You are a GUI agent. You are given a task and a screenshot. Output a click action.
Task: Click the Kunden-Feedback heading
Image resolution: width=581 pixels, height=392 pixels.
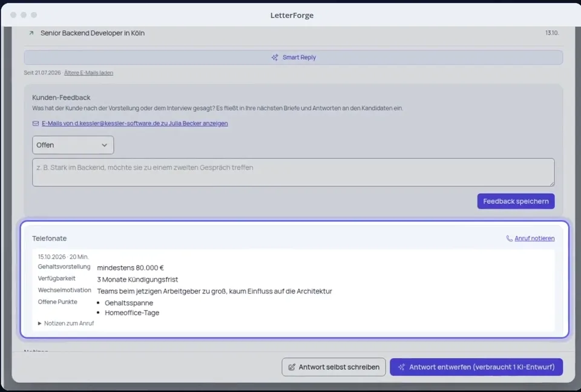tap(61, 97)
